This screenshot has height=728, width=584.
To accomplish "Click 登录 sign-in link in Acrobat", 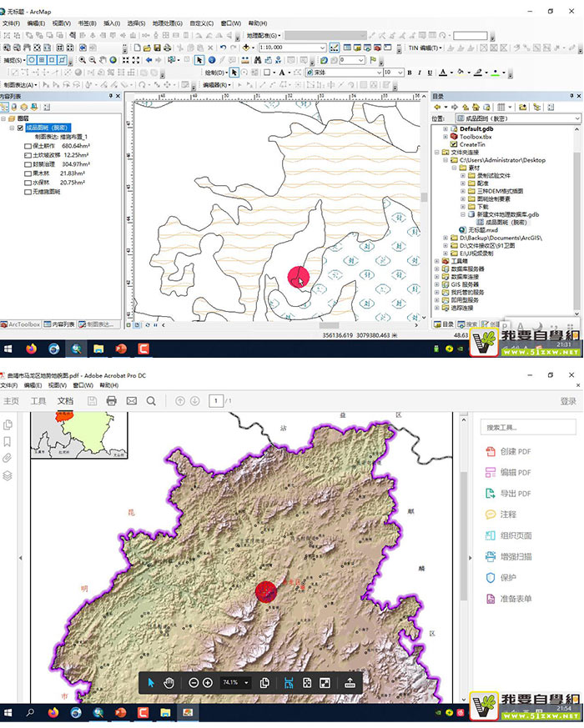I will pyautogui.click(x=568, y=401).
